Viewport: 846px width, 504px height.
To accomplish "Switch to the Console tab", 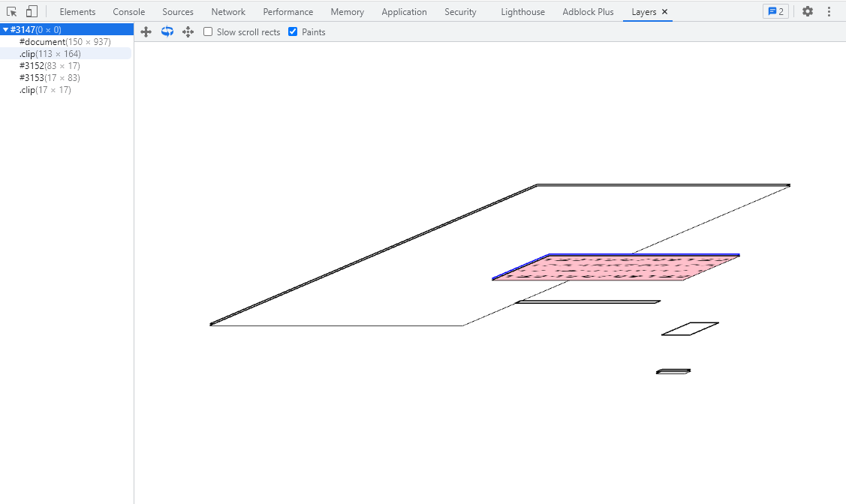I will click(x=129, y=12).
